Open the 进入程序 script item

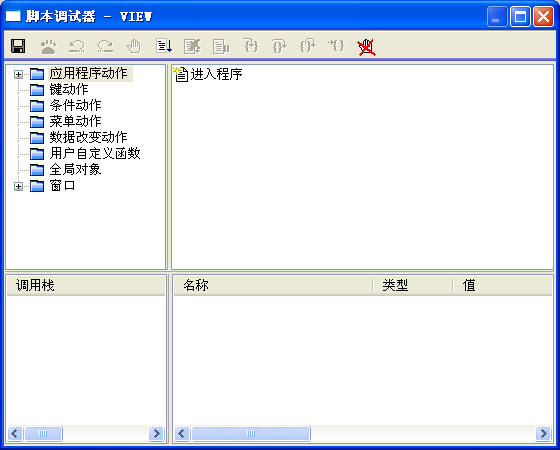coord(216,74)
